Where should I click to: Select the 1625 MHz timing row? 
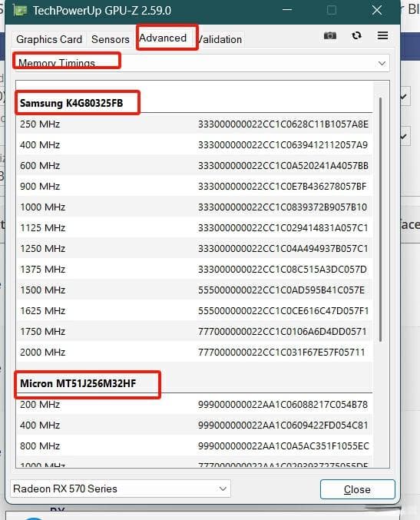coord(194,311)
